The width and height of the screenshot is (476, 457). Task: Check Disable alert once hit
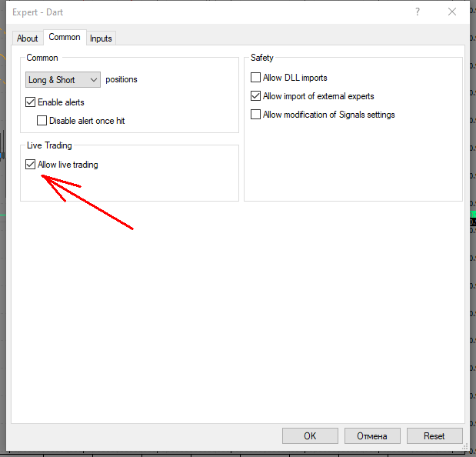tap(42, 121)
